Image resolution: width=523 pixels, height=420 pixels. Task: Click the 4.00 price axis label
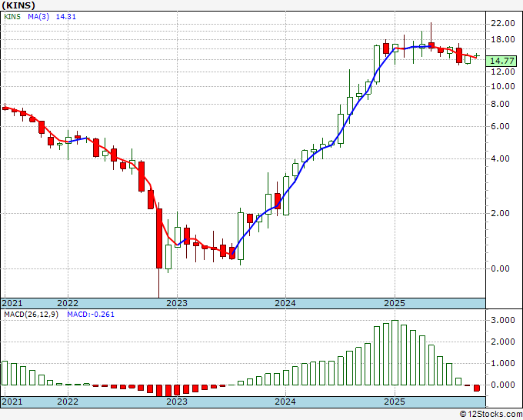(x=500, y=159)
